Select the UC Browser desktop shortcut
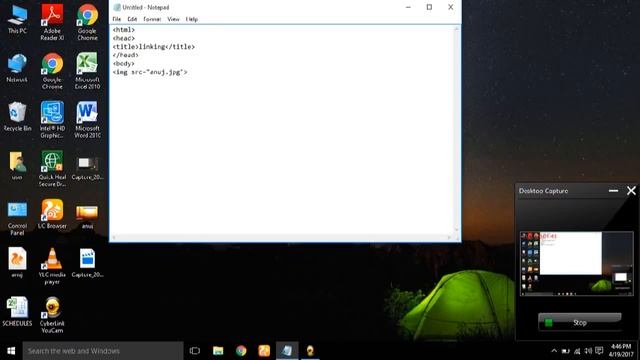 (52, 214)
